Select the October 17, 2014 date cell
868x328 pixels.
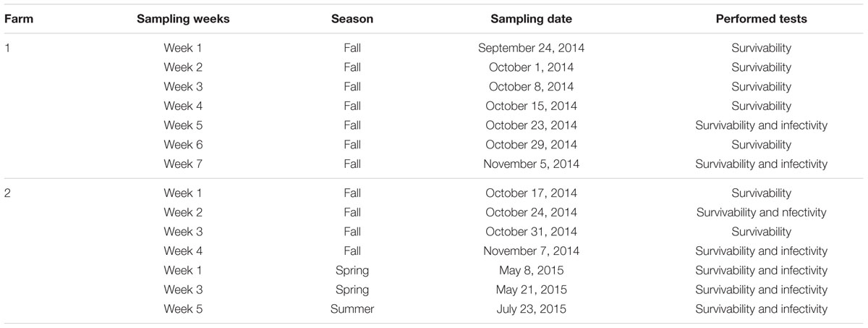[531, 193]
